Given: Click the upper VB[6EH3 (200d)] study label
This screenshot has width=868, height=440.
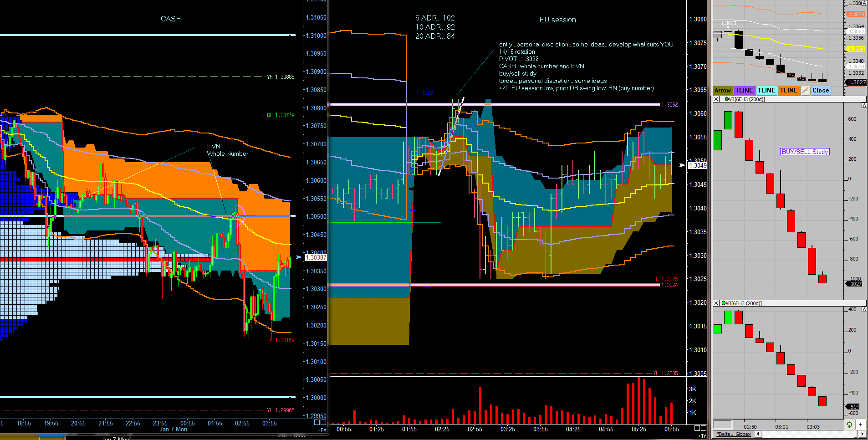Looking at the screenshot, I should (x=747, y=99).
